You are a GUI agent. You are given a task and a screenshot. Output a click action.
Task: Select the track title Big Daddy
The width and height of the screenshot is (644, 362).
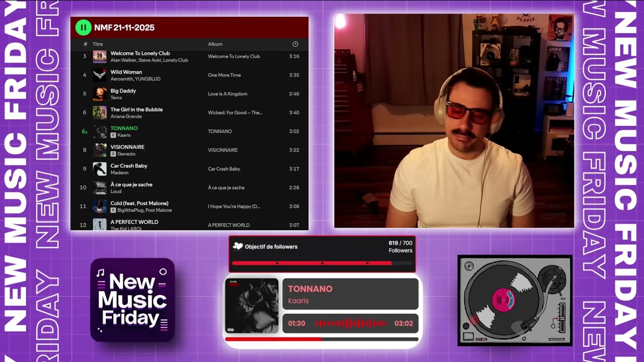tap(123, 90)
